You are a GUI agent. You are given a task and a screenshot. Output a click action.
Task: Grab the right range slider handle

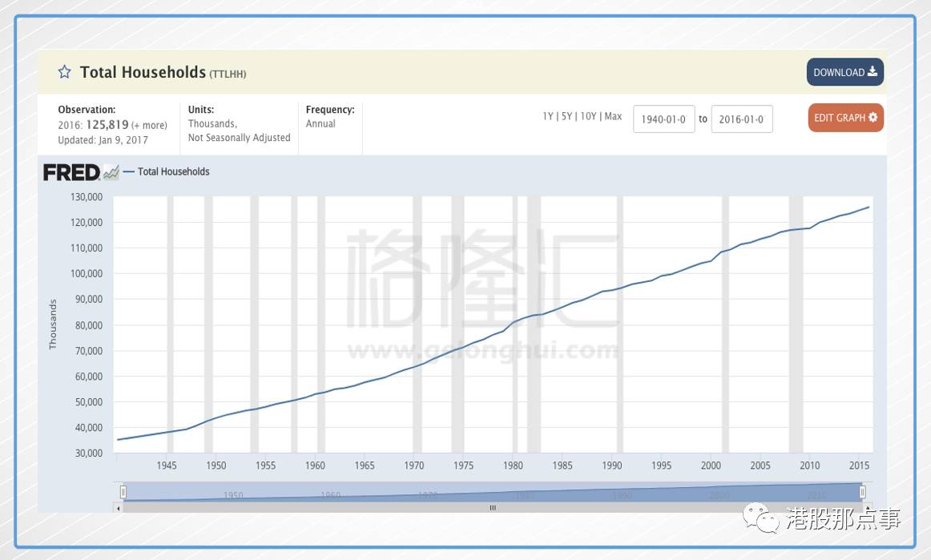point(862,492)
